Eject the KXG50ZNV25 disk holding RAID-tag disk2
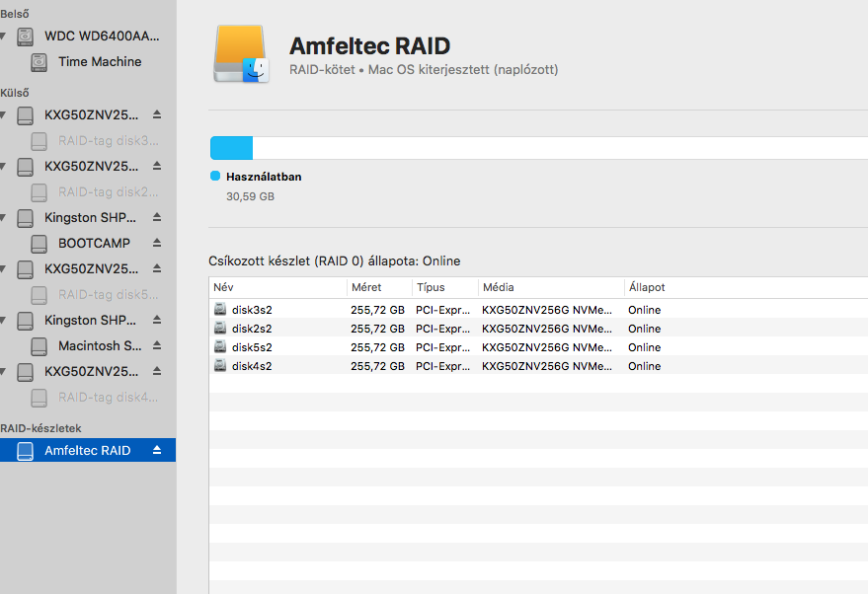 (x=157, y=166)
